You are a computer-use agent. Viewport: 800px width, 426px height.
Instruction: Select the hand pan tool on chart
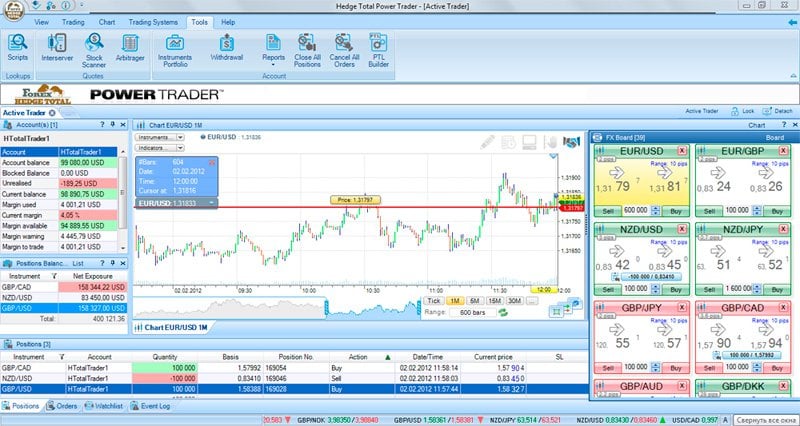[551, 142]
